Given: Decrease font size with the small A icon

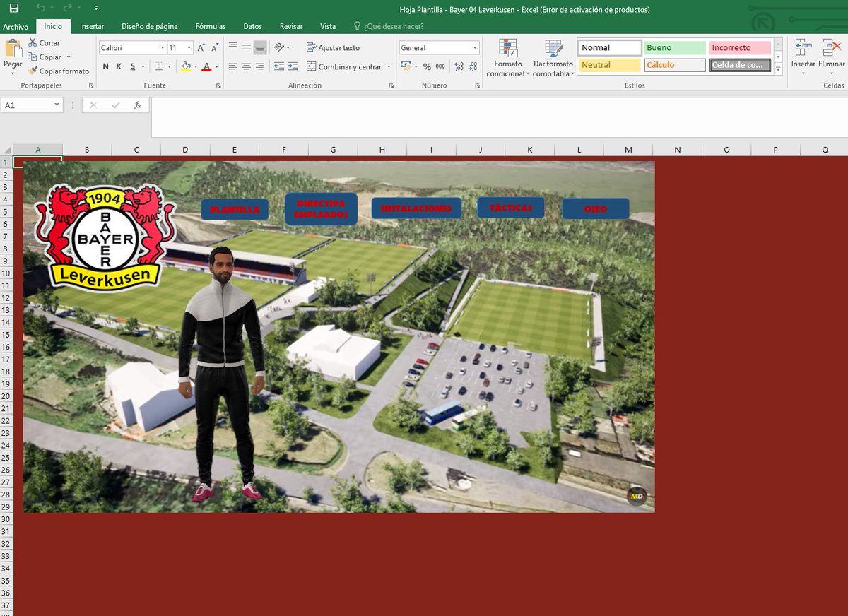Looking at the screenshot, I should click(215, 48).
